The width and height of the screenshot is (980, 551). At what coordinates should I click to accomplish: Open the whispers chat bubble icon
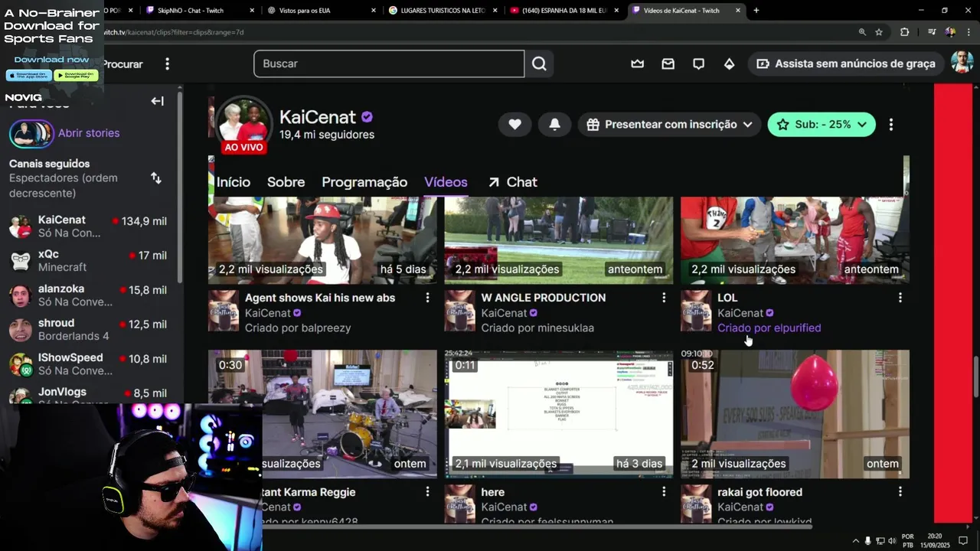click(x=698, y=64)
